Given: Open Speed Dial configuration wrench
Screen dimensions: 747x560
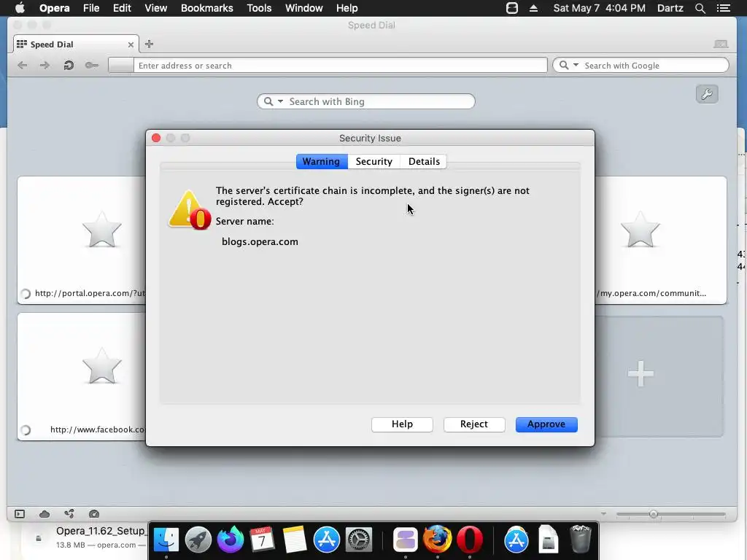Looking at the screenshot, I should pos(707,94).
